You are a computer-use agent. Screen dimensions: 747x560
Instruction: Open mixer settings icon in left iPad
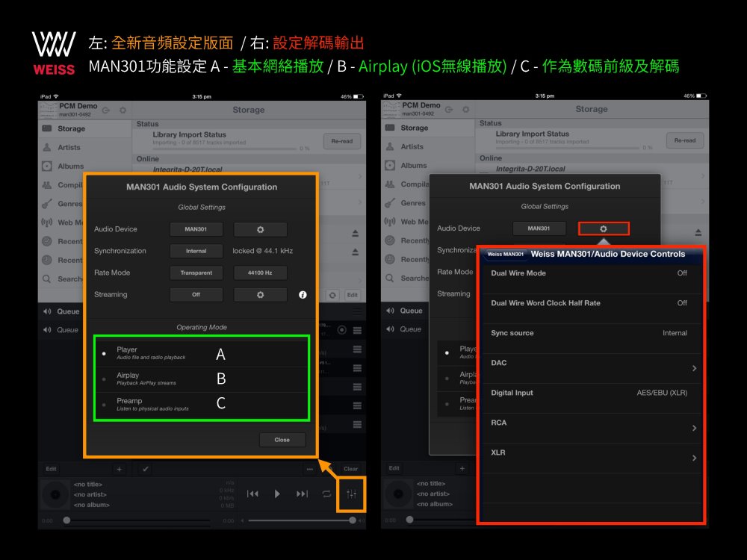click(x=352, y=494)
